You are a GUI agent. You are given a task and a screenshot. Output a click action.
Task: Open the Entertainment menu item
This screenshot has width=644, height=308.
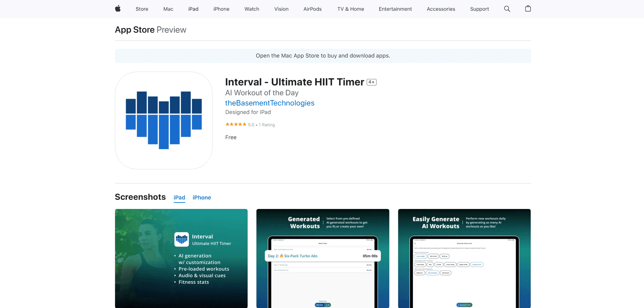tap(395, 9)
